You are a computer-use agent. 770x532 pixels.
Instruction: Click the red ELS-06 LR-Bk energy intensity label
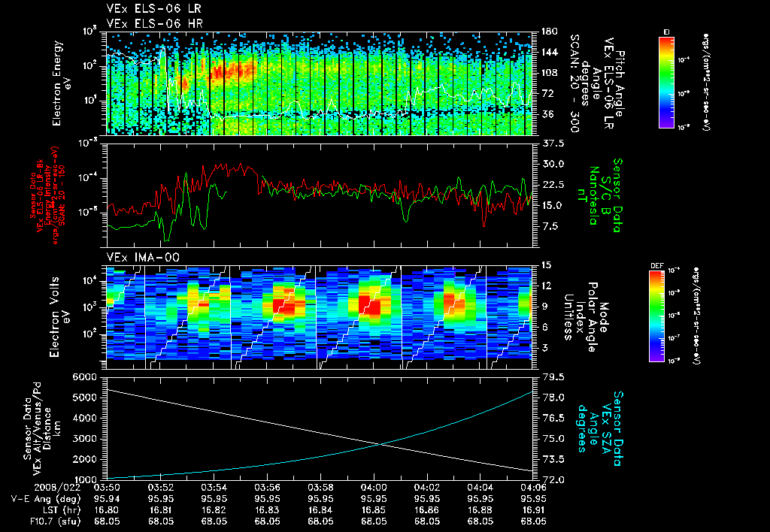click(x=47, y=195)
